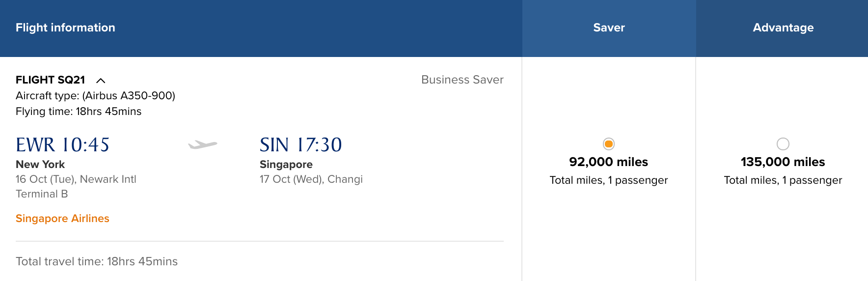Click the SIN 17:30 arrival time

300,145
